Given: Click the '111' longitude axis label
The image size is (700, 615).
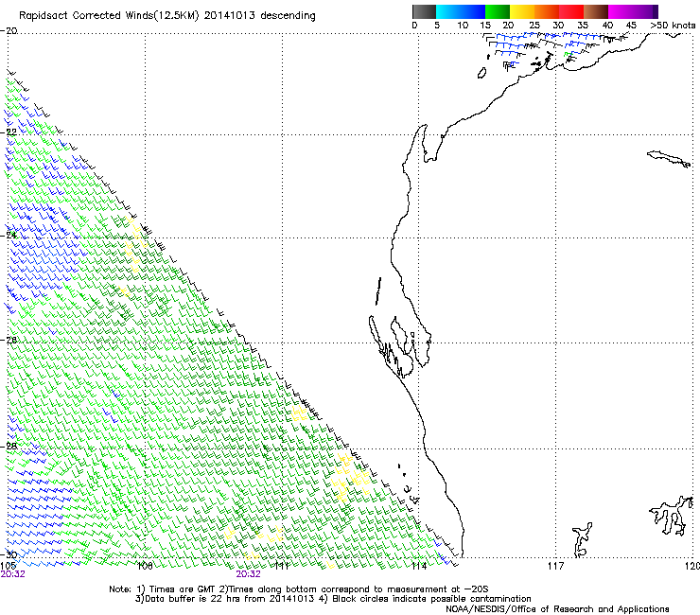Looking at the screenshot, I should [x=282, y=566].
